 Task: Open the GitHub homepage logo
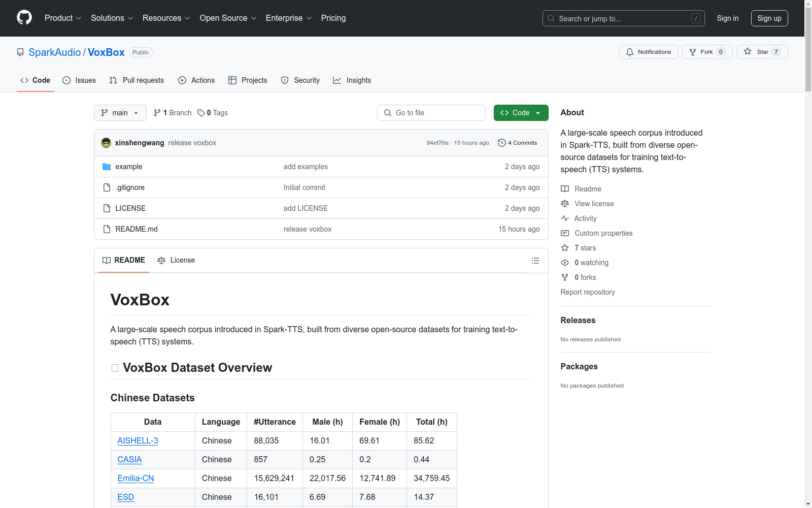tap(24, 18)
